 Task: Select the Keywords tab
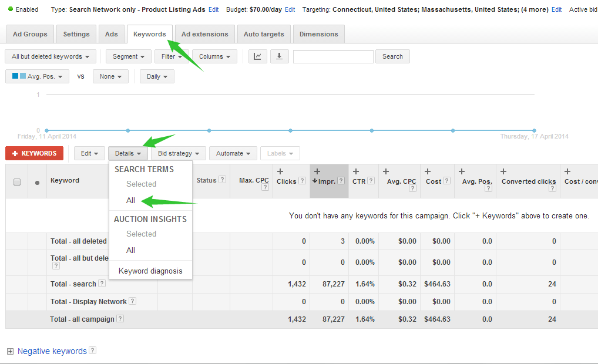tap(149, 34)
